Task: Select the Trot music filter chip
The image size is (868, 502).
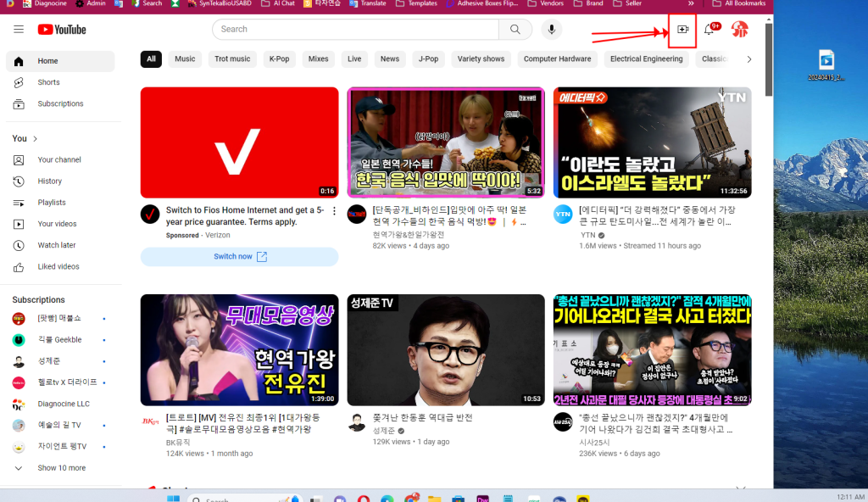Action: coord(232,59)
